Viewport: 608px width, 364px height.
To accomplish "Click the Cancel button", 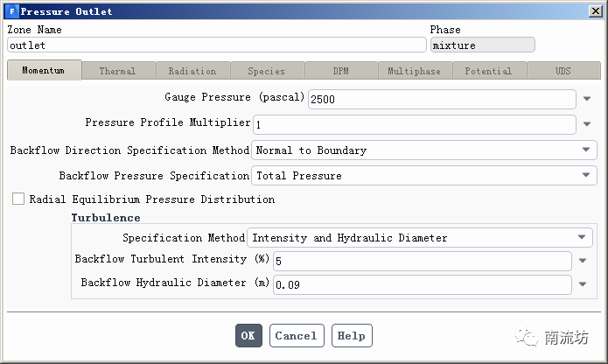I will tap(296, 336).
